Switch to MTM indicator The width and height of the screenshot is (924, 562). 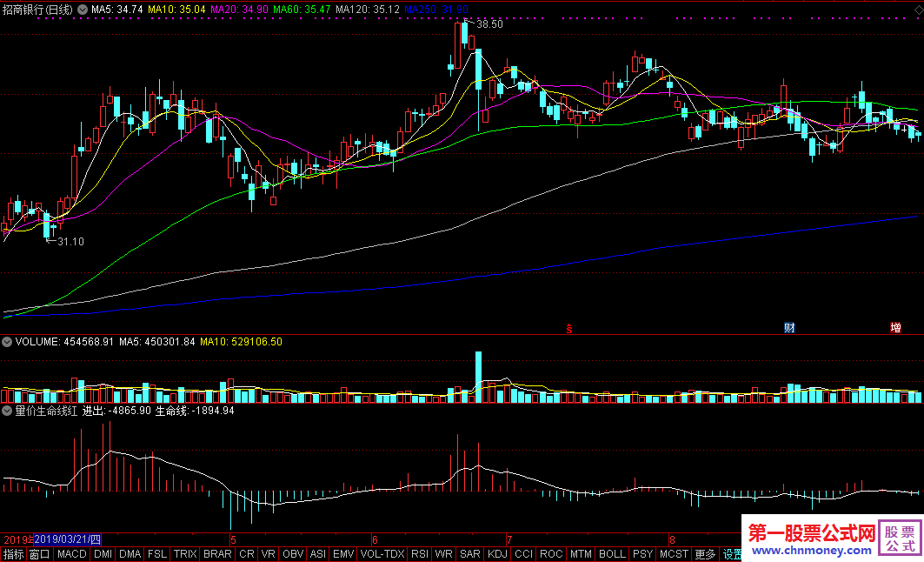pos(581,554)
